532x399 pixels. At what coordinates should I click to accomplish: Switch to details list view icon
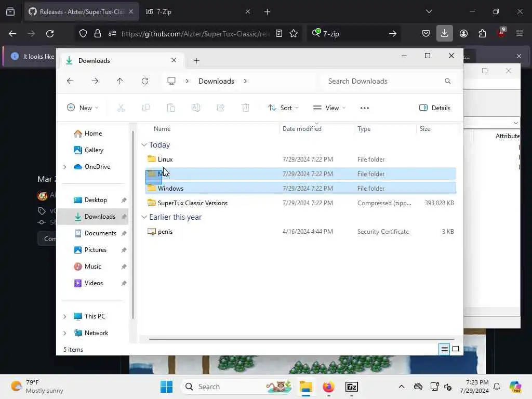click(445, 349)
